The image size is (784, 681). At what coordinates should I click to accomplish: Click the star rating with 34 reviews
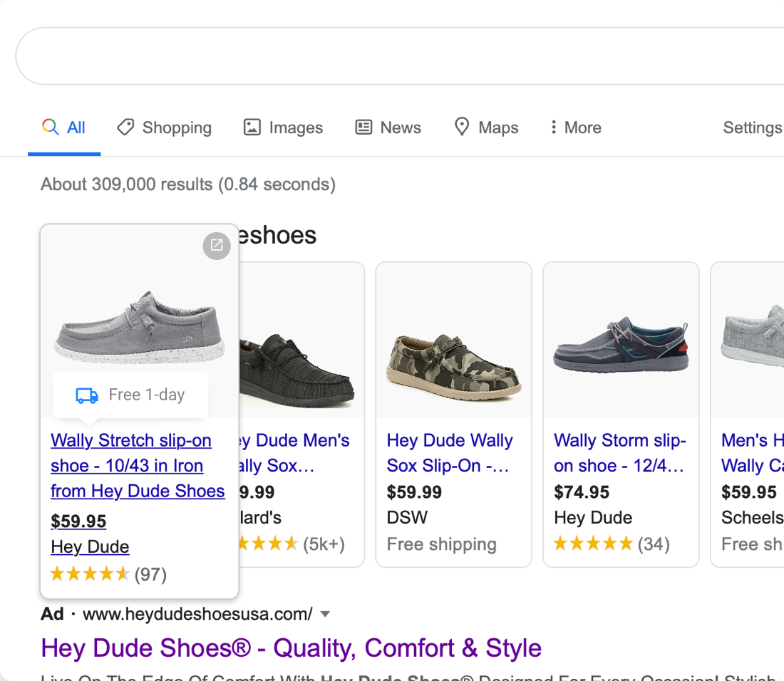[612, 544]
